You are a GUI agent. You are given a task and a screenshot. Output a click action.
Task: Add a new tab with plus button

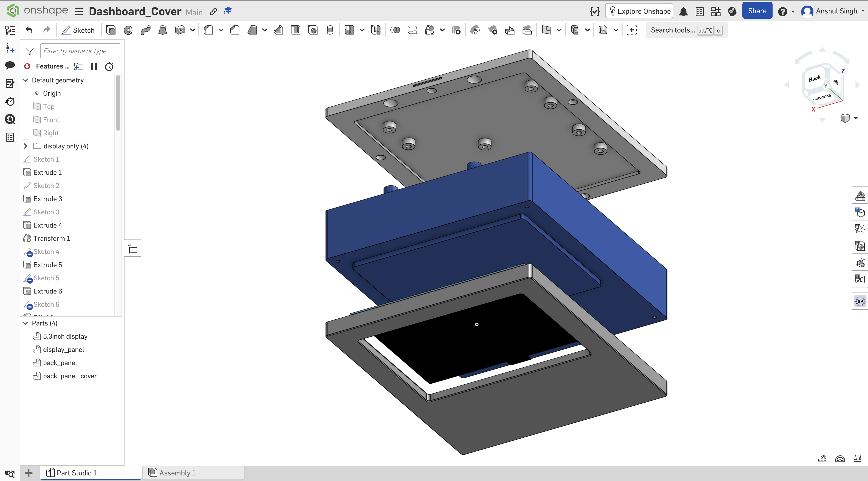pos(29,473)
